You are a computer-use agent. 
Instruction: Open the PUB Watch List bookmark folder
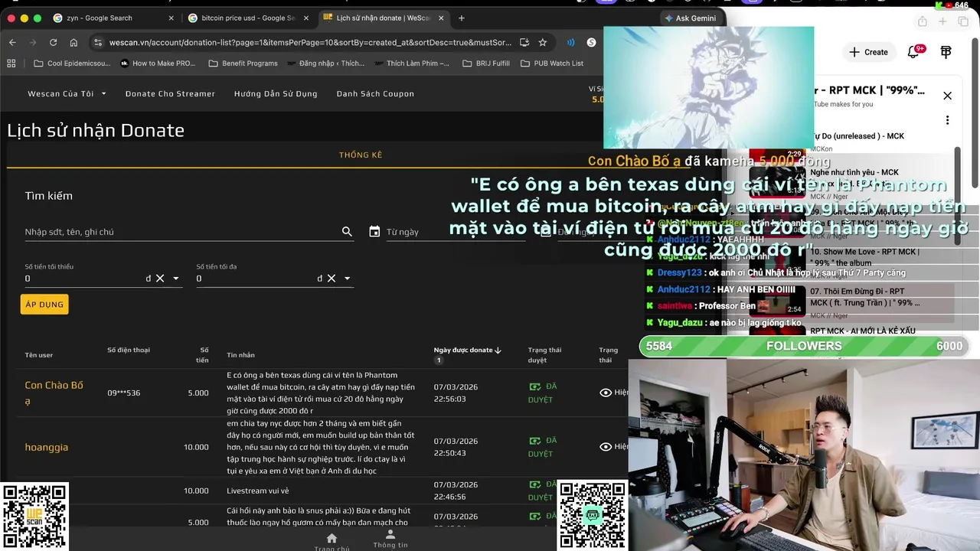pos(552,64)
